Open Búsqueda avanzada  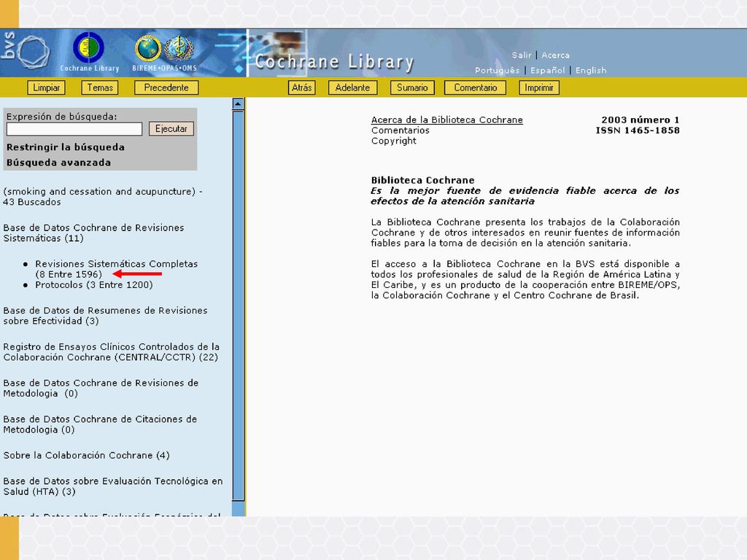(58, 163)
